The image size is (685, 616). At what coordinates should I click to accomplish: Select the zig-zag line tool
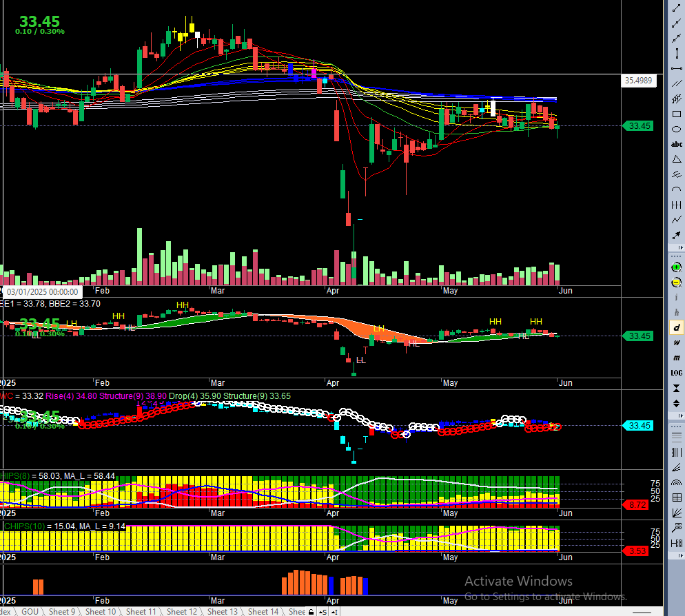pos(676,219)
